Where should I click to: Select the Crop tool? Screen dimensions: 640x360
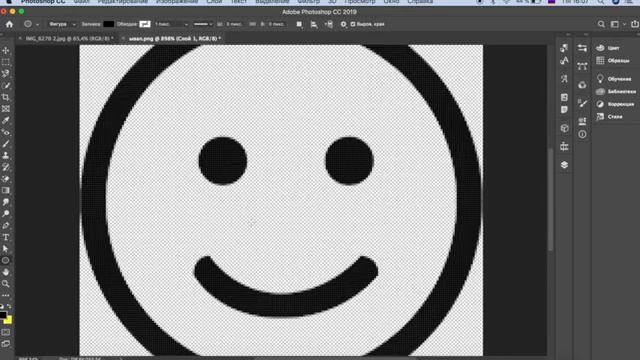click(6, 97)
